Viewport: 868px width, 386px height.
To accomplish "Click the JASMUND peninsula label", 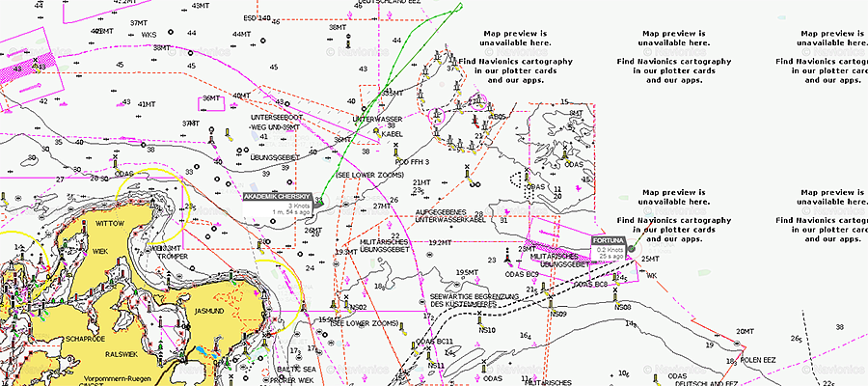I will 207,312.
